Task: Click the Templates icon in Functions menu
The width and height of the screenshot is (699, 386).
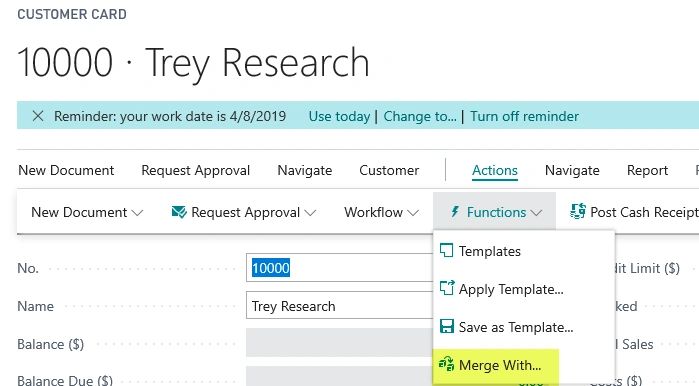Action: point(447,250)
